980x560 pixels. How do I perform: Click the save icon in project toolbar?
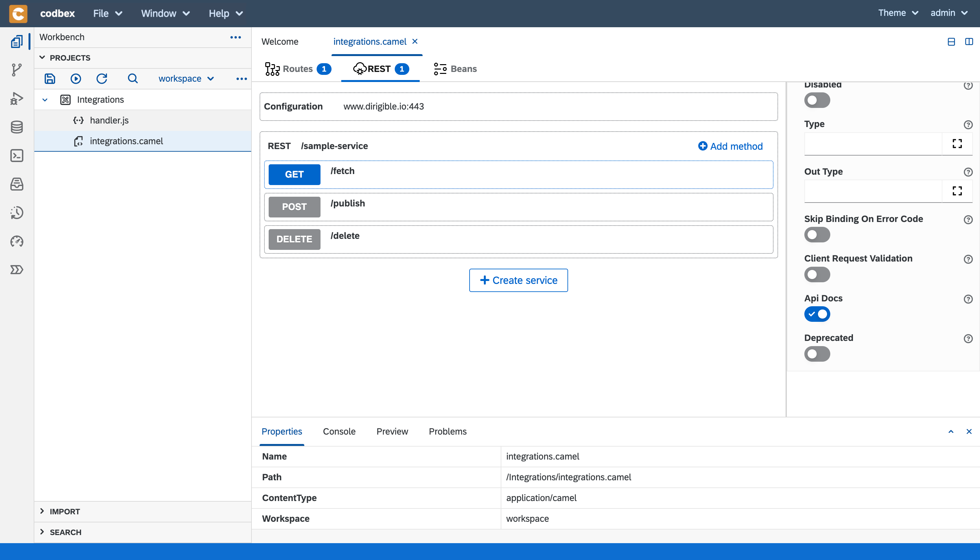[x=50, y=79]
